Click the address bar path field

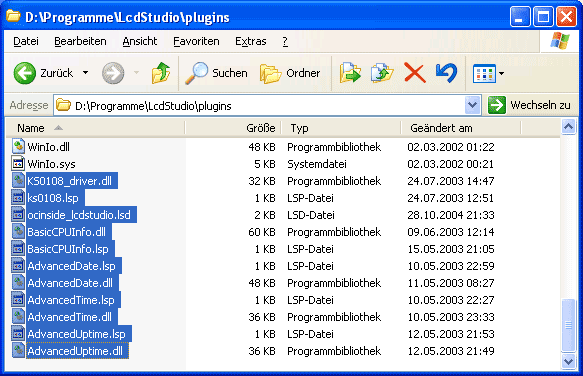(259, 106)
